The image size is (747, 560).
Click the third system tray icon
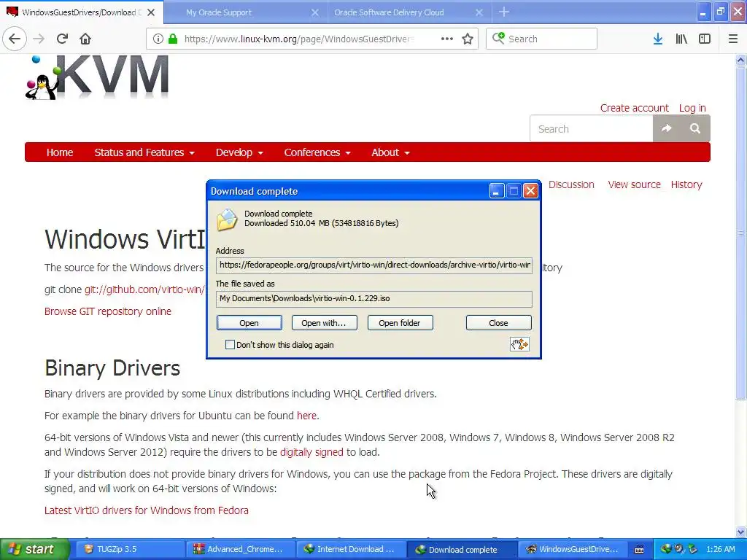pyautogui.click(x=692, y=549)
